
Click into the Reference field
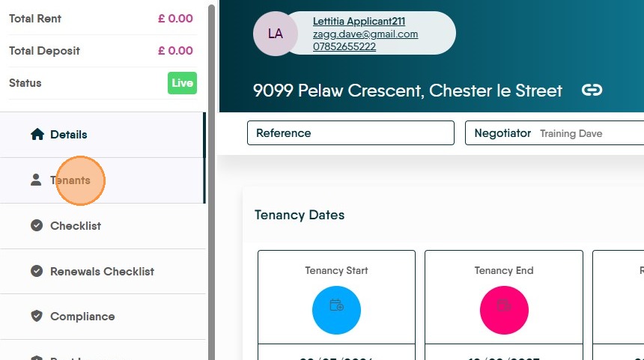350,133
